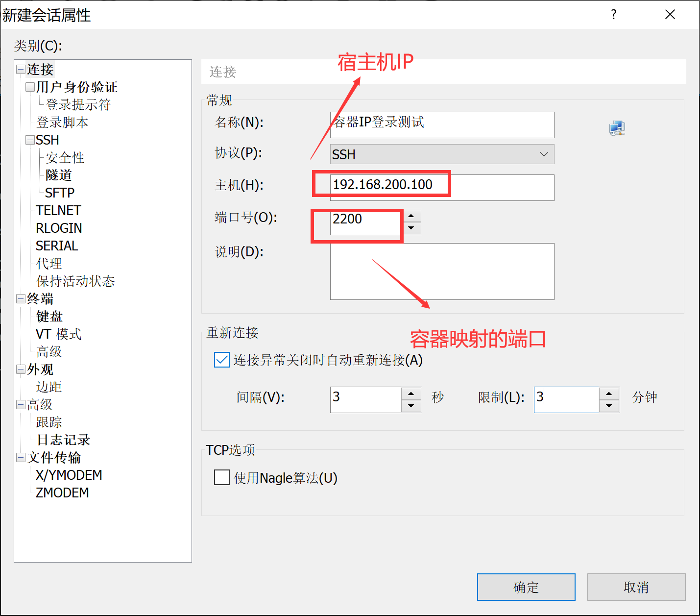
Task: Select 连接 in the category tree
Action: point(40,70)
